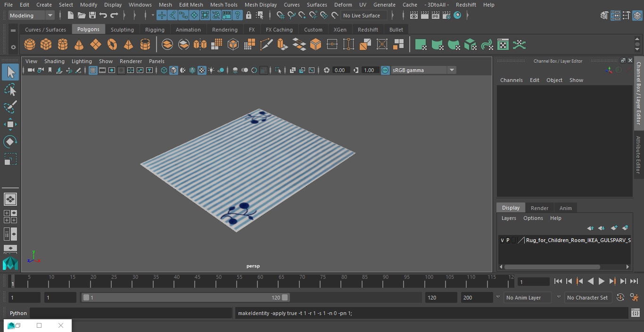Click the Undo arrow icon

pyautogui.click(x=103, y=16)
